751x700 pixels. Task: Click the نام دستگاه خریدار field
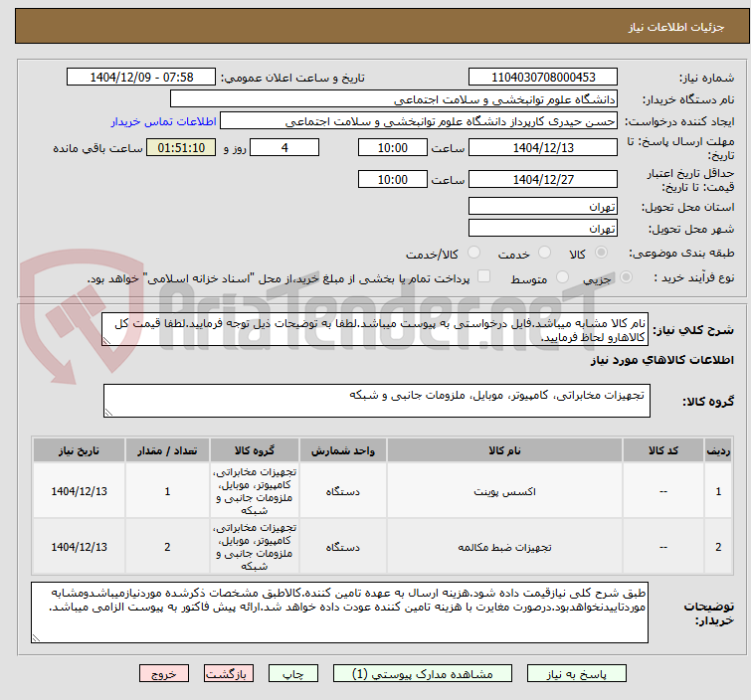(394, 99)
